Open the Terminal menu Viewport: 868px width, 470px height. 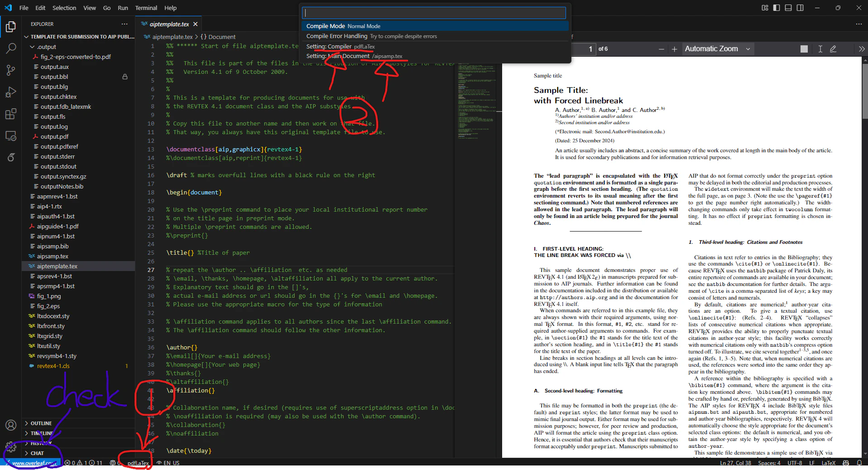pos(146,8)
